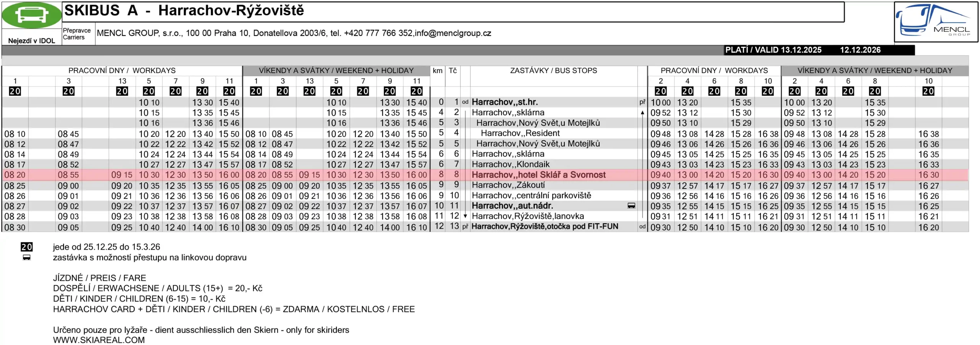Click the Přepravce Carriers label
Image resolution: width=980 pixels, height=345 pixels.
[77, 34]
